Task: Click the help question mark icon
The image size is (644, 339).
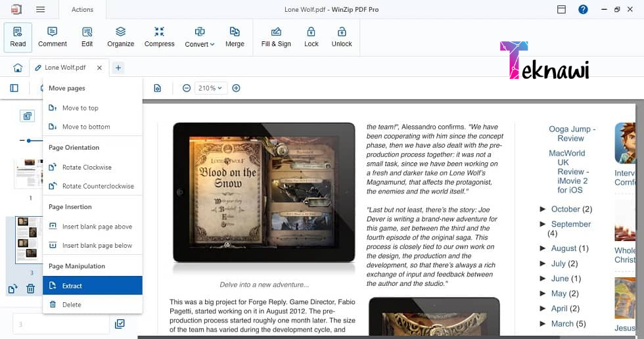Action: click(x=583, y=9)
